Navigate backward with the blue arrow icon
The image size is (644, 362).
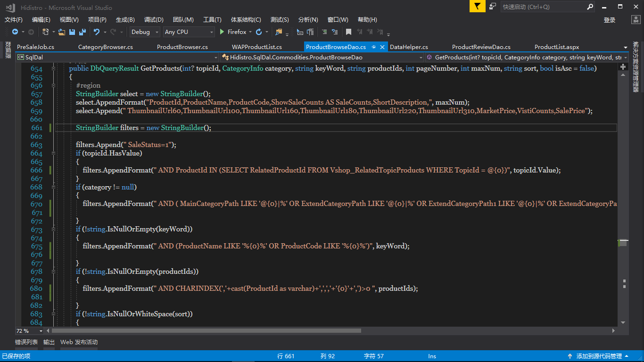coord(15,32)
